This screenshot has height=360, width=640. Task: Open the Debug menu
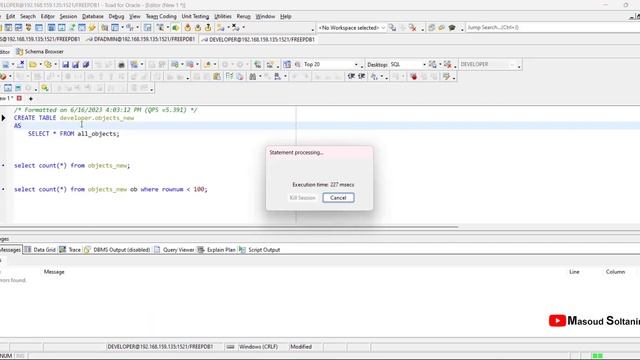click(x=116, y=16)
